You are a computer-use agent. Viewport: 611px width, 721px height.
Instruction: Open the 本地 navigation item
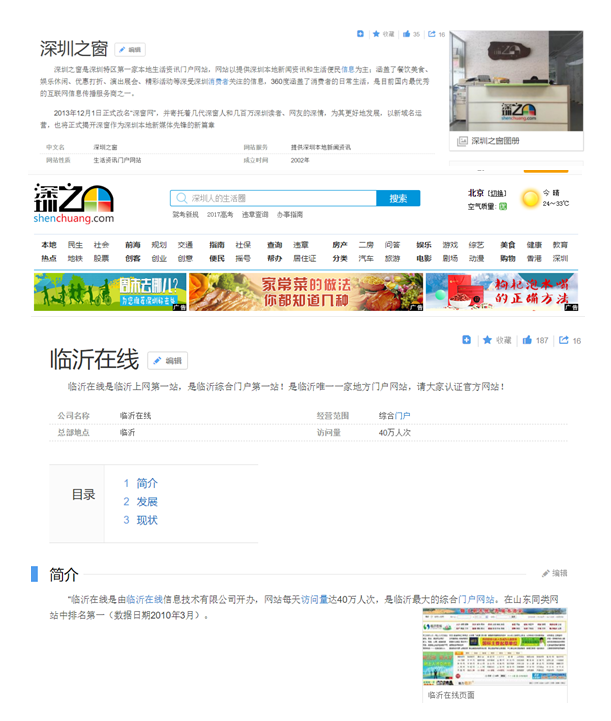[x=49, y=245]
